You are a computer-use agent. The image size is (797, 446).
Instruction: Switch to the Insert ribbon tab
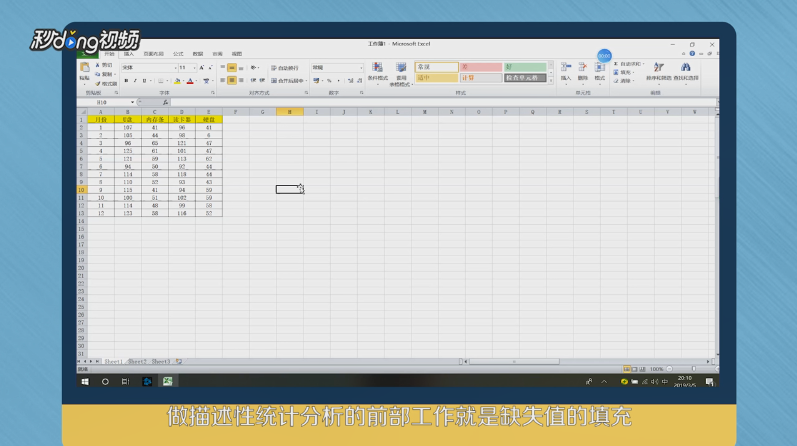click(129, 54)
